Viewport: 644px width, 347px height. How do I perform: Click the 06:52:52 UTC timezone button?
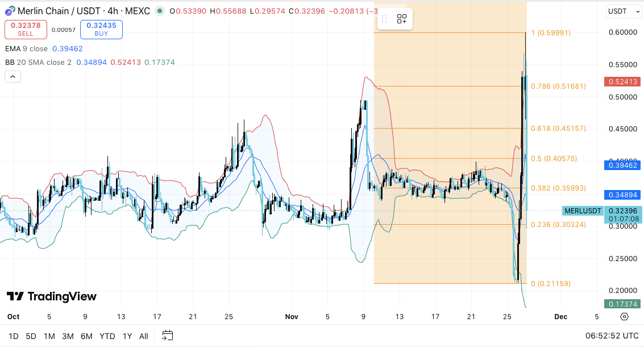pyautogui.click(x=612, y=336)
